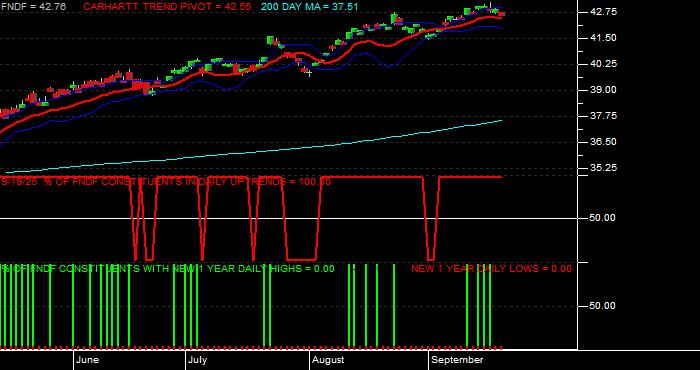Click the 50.00 value on uptrend panel axis
The height and width of the screenshot is (370, 700).
coord(603,218)
